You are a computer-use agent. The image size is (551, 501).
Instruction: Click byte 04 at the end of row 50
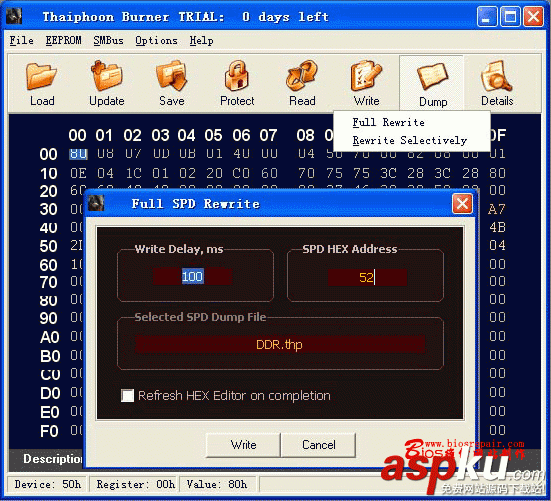497,245
